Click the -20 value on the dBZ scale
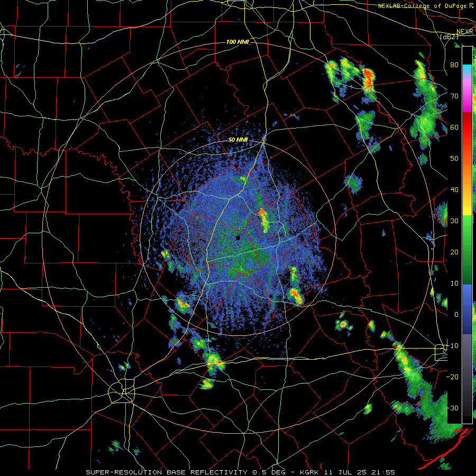 tap(452, 377)
